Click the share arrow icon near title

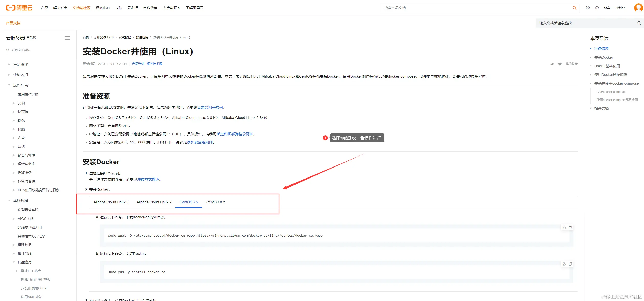[552, 64]
